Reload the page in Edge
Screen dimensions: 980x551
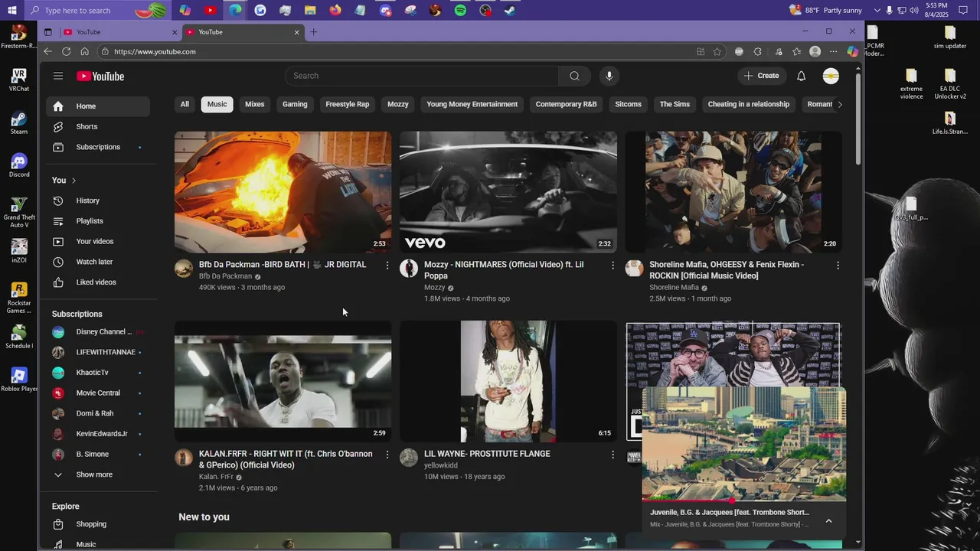[66, 51]
